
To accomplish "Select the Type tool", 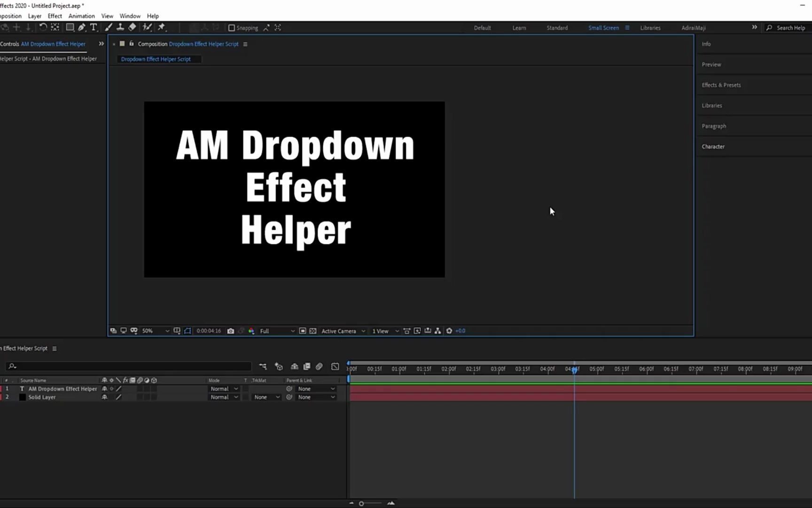I will pos(94,27).
